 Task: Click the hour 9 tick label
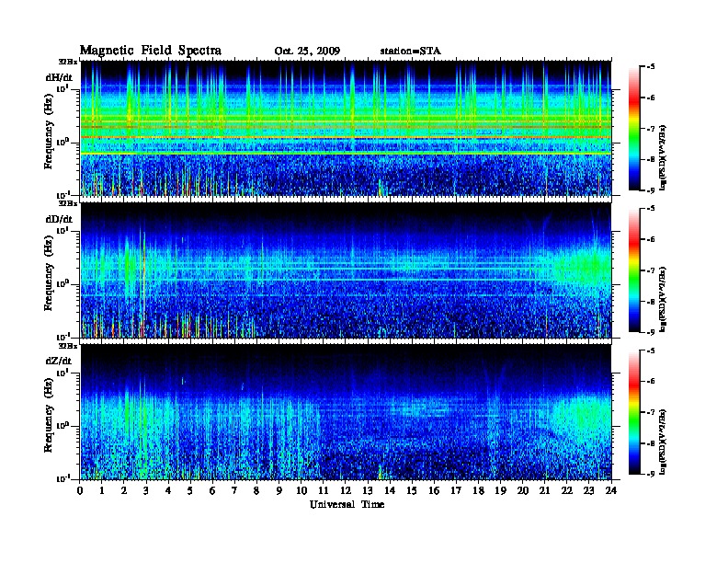tap(279, 491)
